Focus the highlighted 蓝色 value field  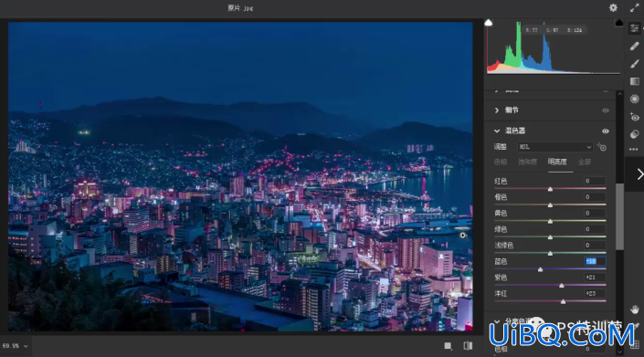pos(595,261)
